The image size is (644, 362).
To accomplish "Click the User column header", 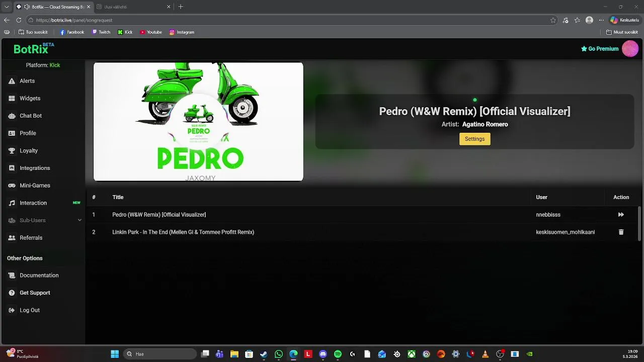I will pyautogui.click(x=541, y=197).
